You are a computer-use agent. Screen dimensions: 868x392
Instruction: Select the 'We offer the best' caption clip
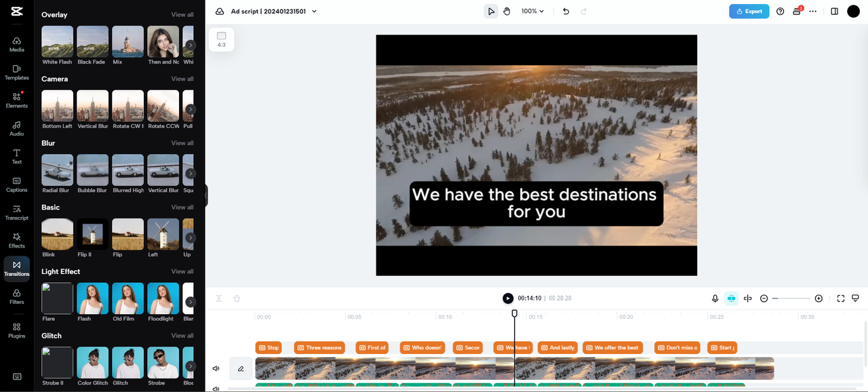click(x=612, y=348)
